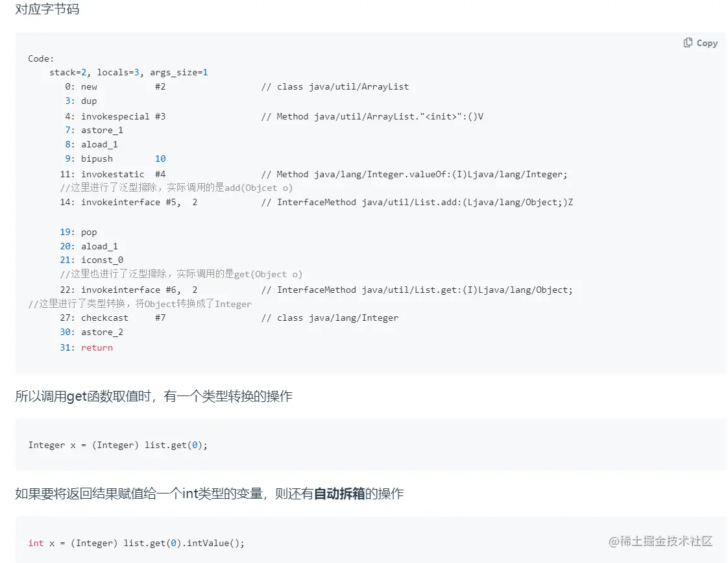Viewport: 728px width, 563px height.
Task: Click the stack=2, locals=3 line
Action: tap(128, 73)
